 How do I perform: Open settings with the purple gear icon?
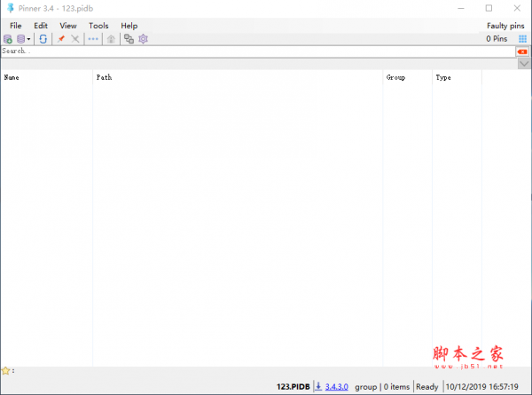(x=143, y=39)
